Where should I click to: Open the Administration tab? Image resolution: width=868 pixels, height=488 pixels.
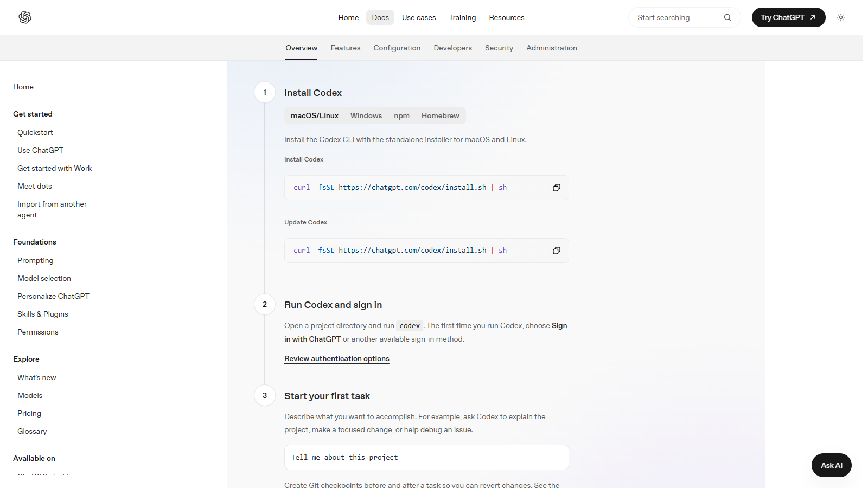coord(552,48)
